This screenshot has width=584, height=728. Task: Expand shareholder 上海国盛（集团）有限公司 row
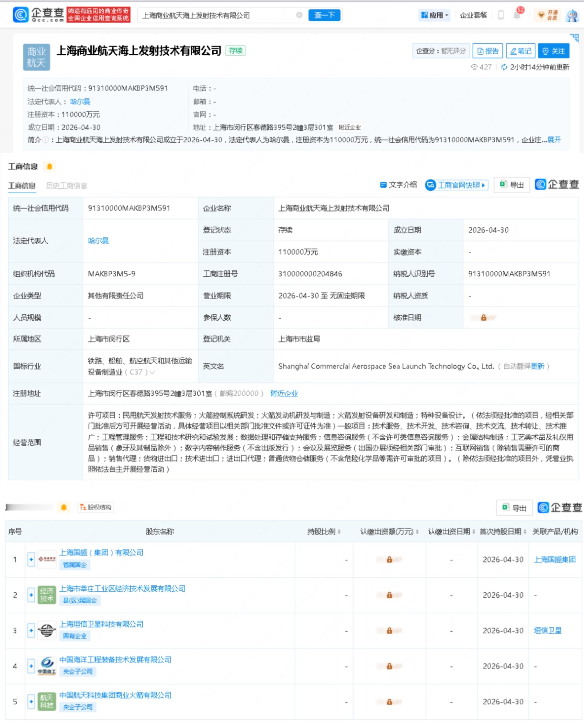31,559
